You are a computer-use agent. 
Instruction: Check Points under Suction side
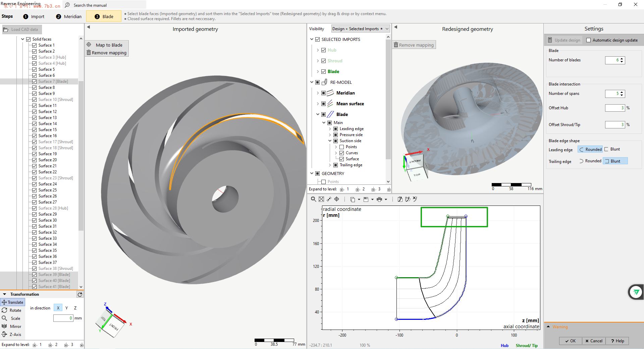tap(342, 147)
